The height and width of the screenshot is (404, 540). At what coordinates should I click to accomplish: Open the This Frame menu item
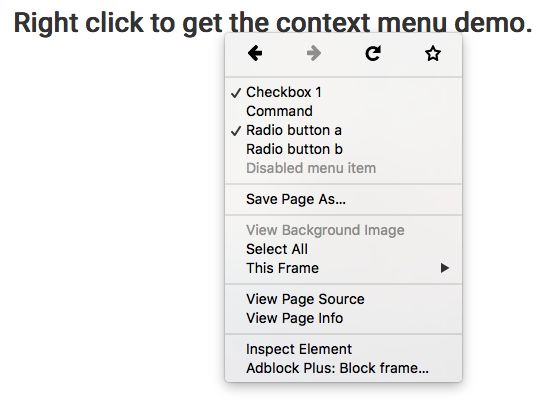[343, 268]
